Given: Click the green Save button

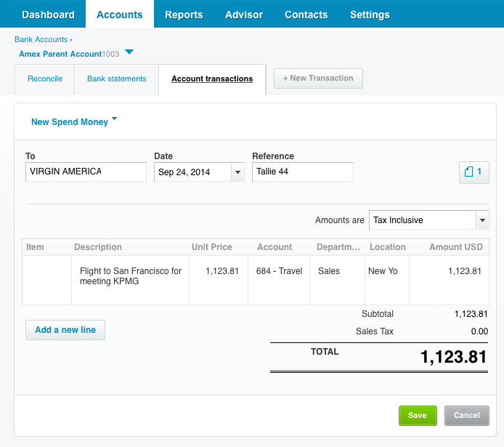Looking at the screenshot, I should (x=418, y=416).
